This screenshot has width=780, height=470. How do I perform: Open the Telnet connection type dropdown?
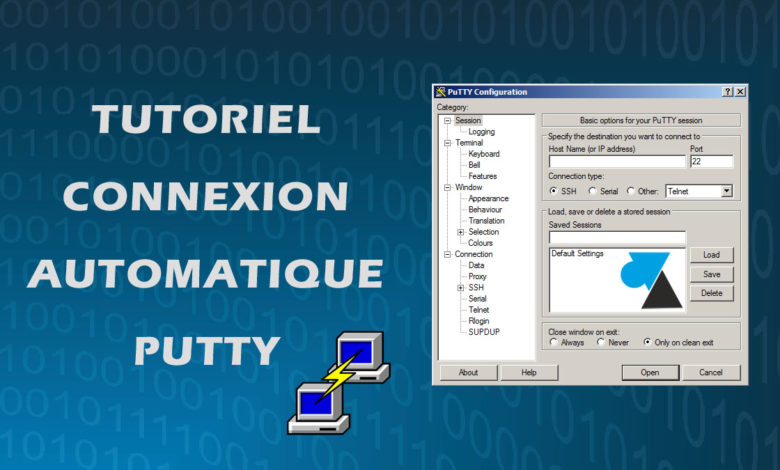[727, 191]
